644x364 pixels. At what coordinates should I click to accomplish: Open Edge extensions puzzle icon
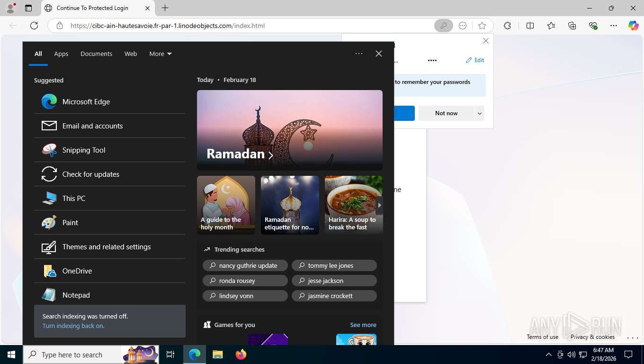pos(508,26)
